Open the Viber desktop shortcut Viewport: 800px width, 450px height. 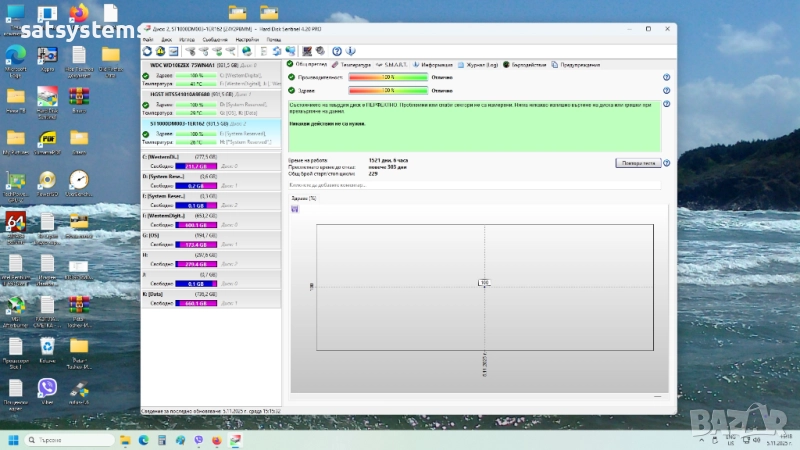pyautogui.click(x=46, y=387)
